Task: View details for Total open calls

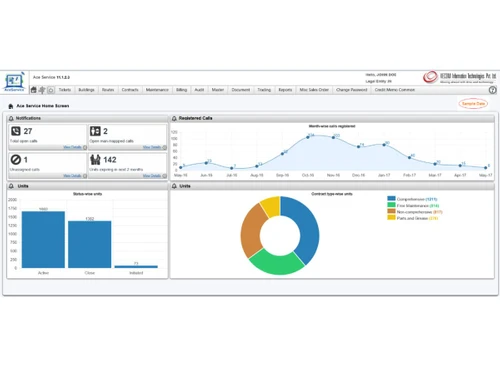Action: pos(72,147)
